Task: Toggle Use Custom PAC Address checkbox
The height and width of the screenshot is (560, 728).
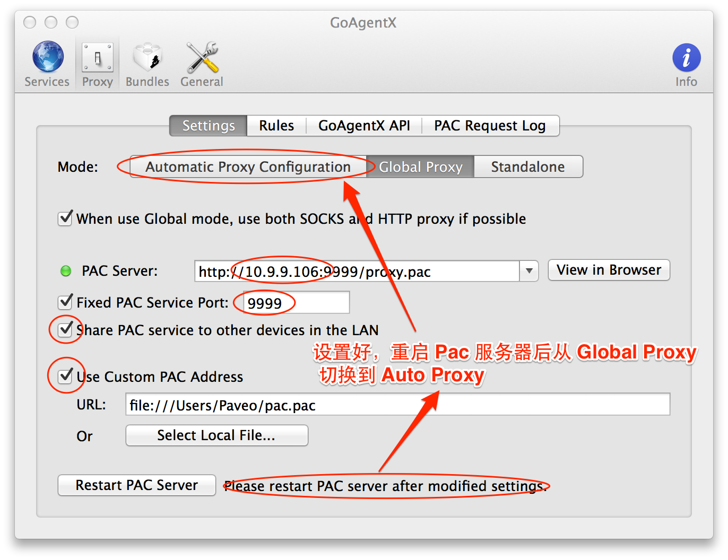Action: pos(65,376)
